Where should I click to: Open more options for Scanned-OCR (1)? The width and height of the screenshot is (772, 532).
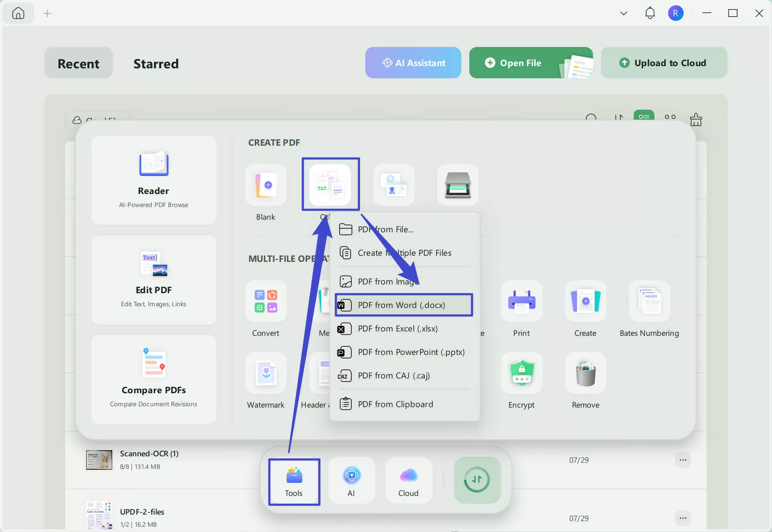[683, 460]
